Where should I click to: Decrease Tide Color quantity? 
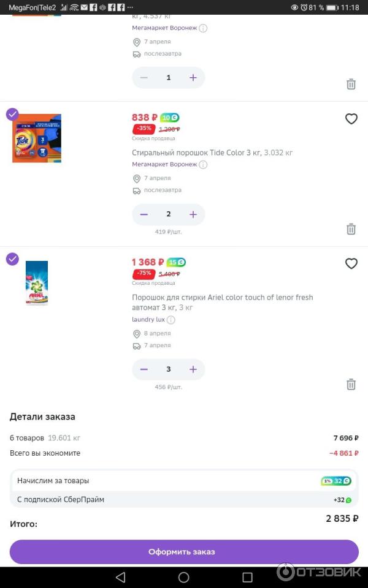tap(144, 214)
